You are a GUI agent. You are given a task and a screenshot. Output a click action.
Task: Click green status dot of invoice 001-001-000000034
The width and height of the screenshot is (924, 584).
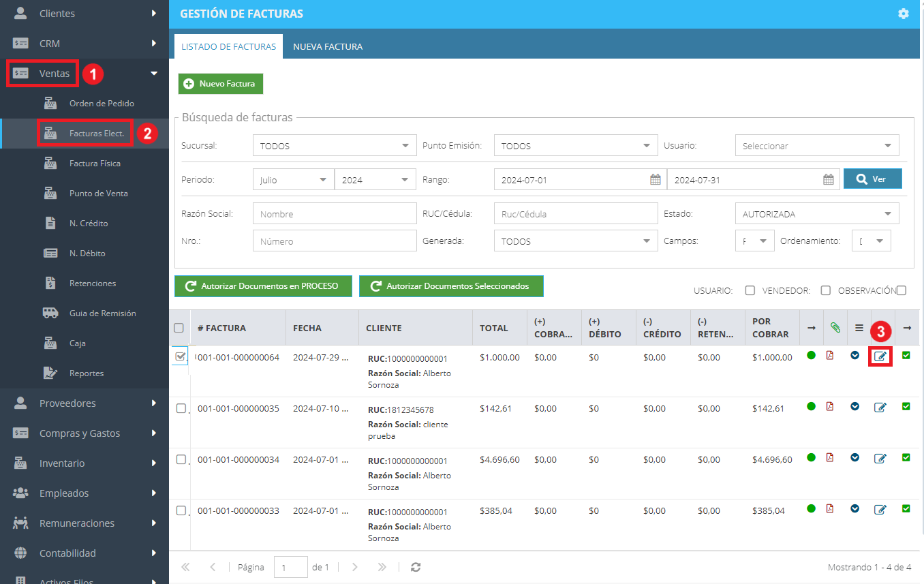click(x=811, y=457)
